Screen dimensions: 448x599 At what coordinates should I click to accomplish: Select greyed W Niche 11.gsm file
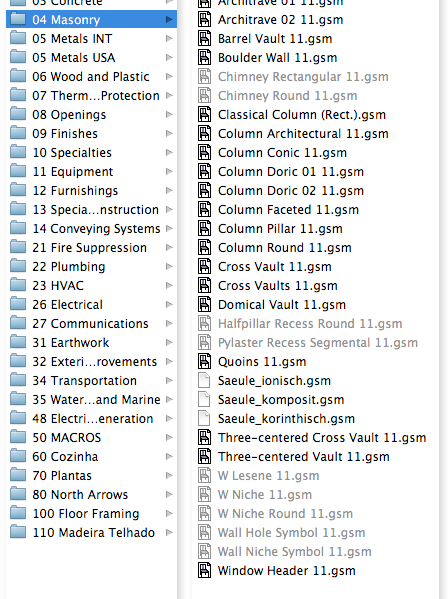pos(265,495)
